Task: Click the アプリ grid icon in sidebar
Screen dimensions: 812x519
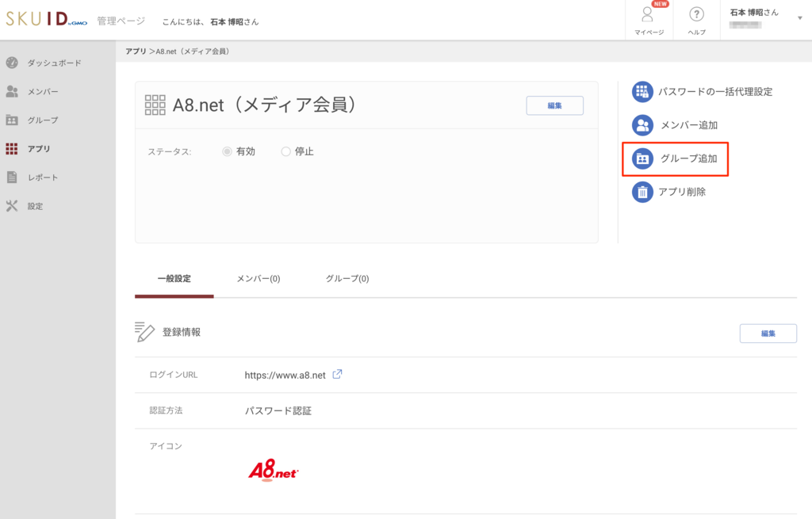Action: (x=12, y=149)
